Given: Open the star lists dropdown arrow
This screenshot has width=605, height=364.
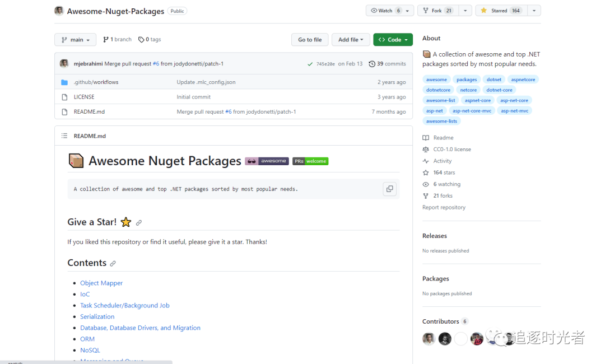Looking at the screenshot, I should pos(534,11).
